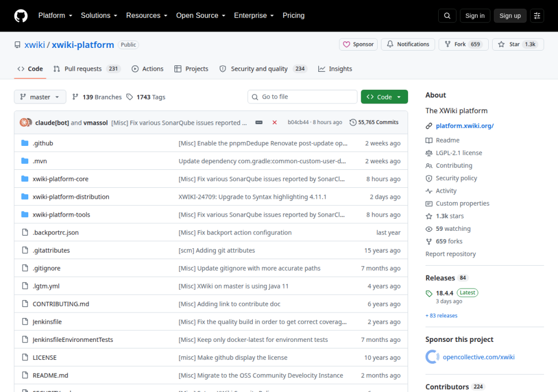The height and width of the screenshot is (392, 558).
Task: Click the link icon beside platform.xwiki.org
Action: pos(429,126)
